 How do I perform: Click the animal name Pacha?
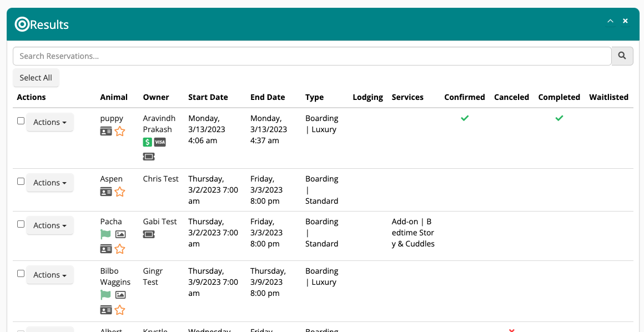point(111,222)
